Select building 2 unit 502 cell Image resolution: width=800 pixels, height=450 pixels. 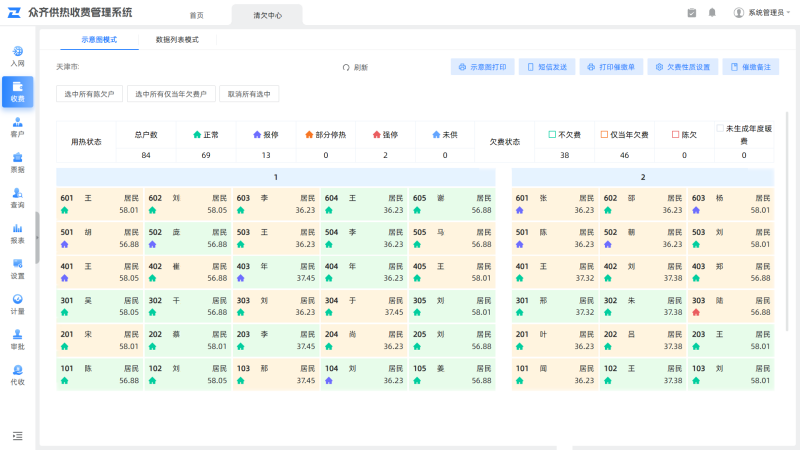coord(643,238)
